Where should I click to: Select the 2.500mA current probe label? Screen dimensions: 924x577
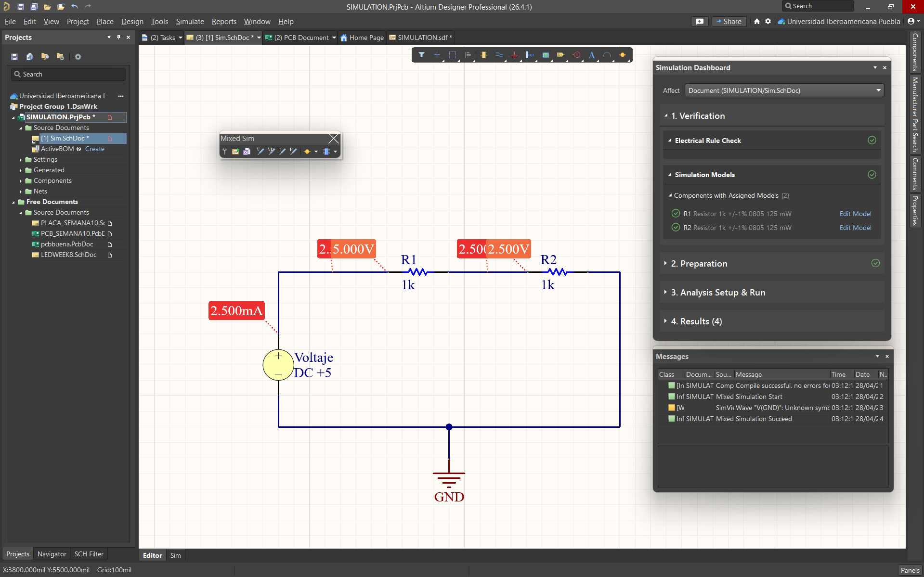tap(236, 310)
